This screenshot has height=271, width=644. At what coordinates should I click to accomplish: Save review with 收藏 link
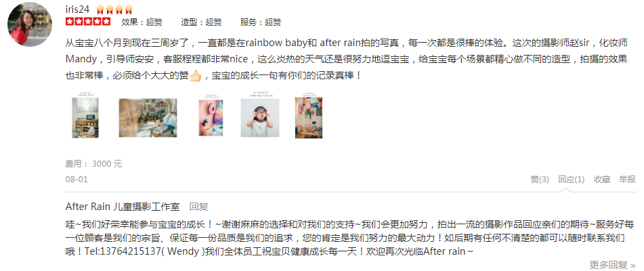click(x=602, y=180)
